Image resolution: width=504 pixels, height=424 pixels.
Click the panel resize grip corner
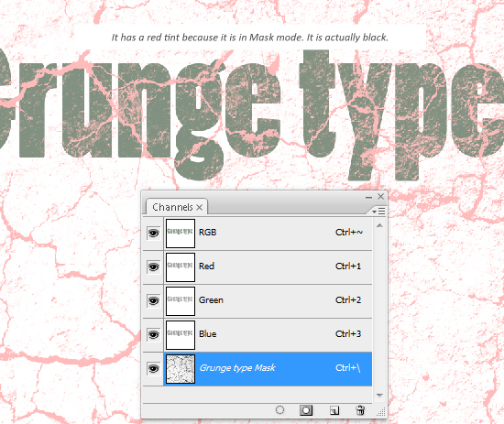381,412
